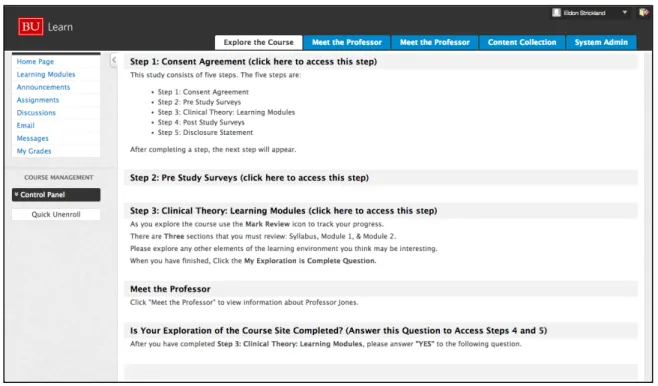Open Discussions in the sidebar
The height and width of the screenshot is (386, 658).
tap(36, 113)
